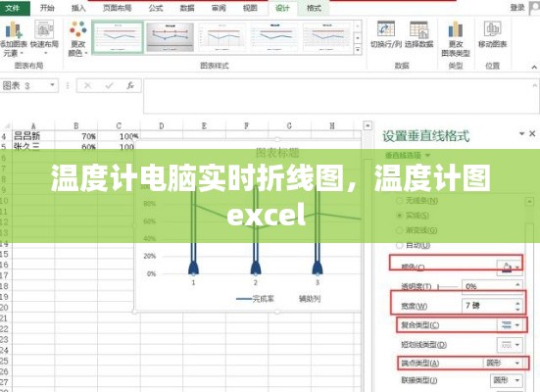
Task: Open the 颜色(C) line color picker
Action: [x=510, y=268]
